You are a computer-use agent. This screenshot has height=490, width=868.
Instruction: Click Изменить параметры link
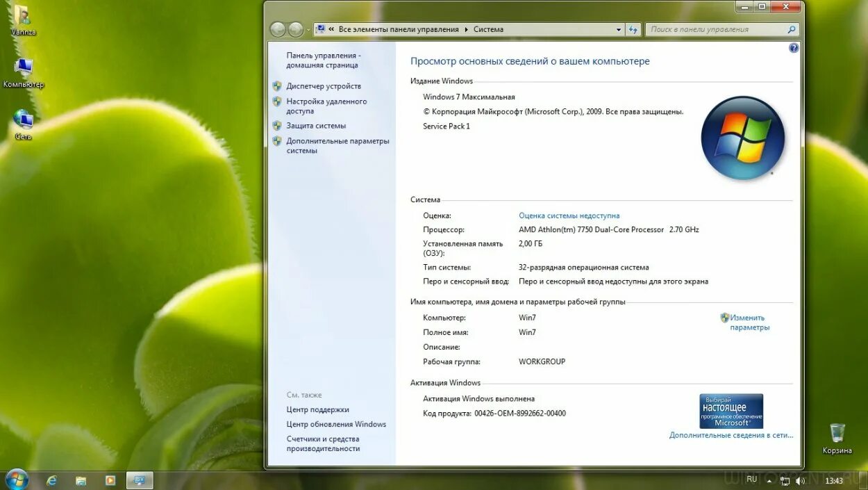pyautogui.click(x=749, y=322)
